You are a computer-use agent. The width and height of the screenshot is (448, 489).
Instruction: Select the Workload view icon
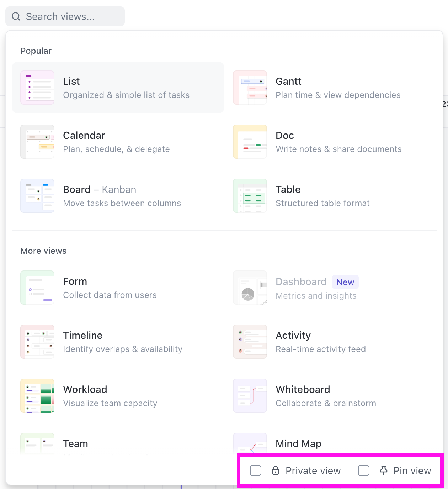pyautogui.click(x=37, y=395)
